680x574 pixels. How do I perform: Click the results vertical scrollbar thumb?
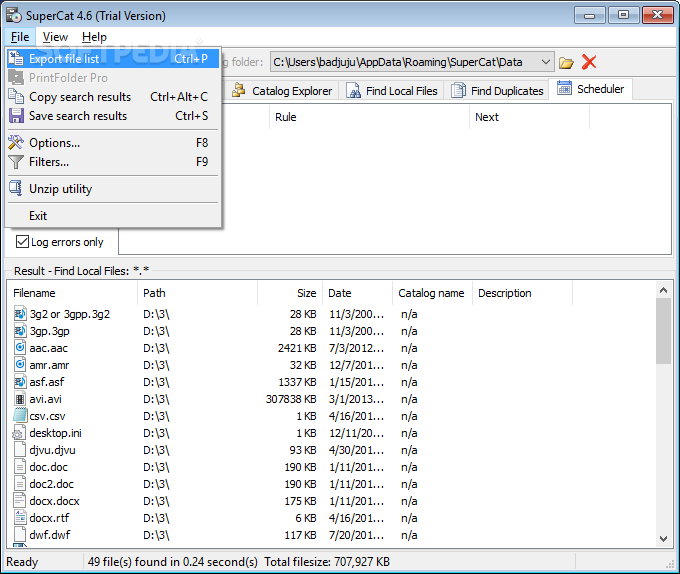tap(663, 331)
